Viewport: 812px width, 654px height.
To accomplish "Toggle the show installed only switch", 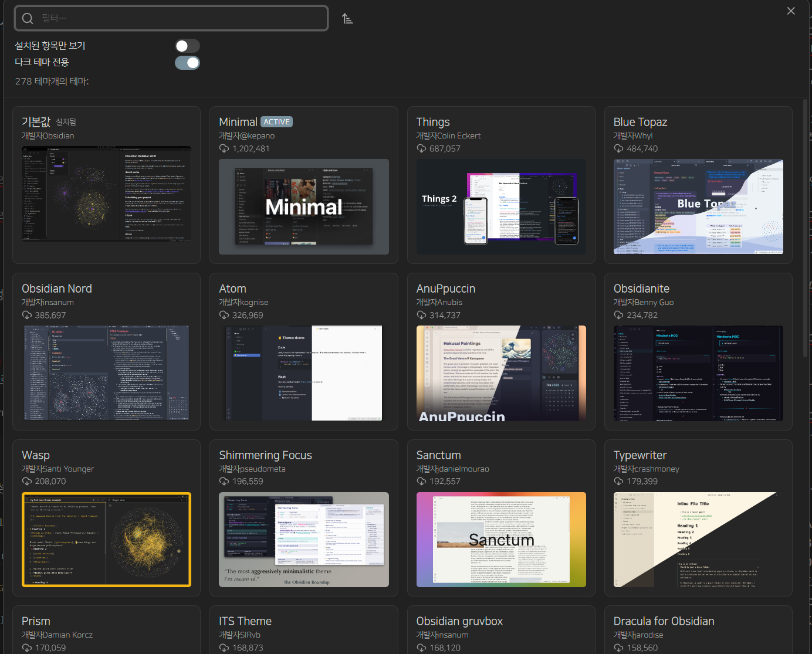I will [x=187, y=46].
